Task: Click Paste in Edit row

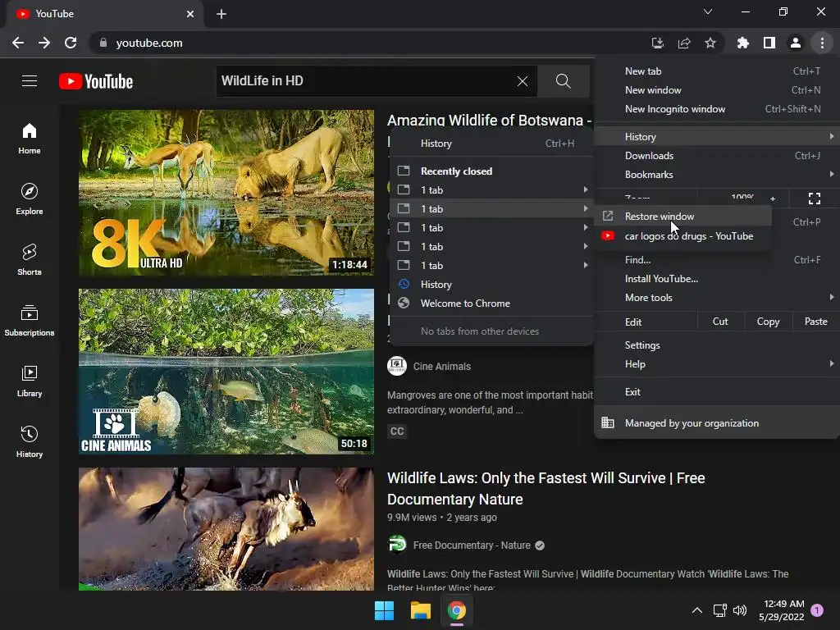Action: 816,322
